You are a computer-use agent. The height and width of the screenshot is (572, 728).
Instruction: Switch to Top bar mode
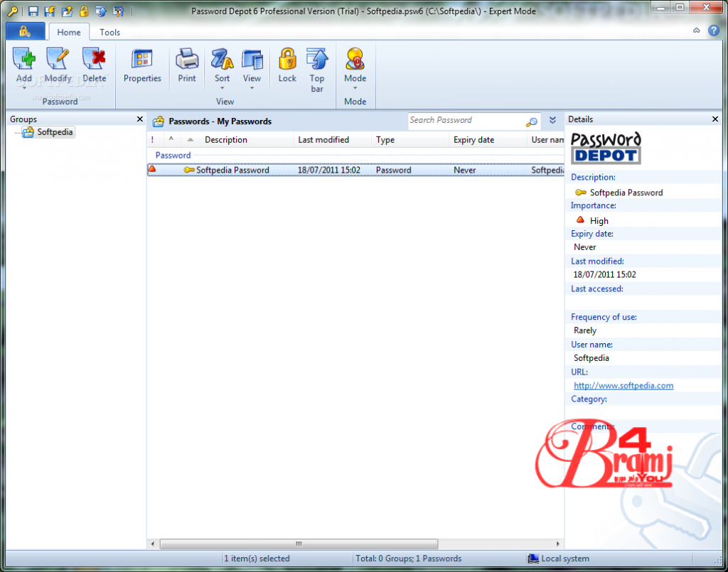click(317, 70)
